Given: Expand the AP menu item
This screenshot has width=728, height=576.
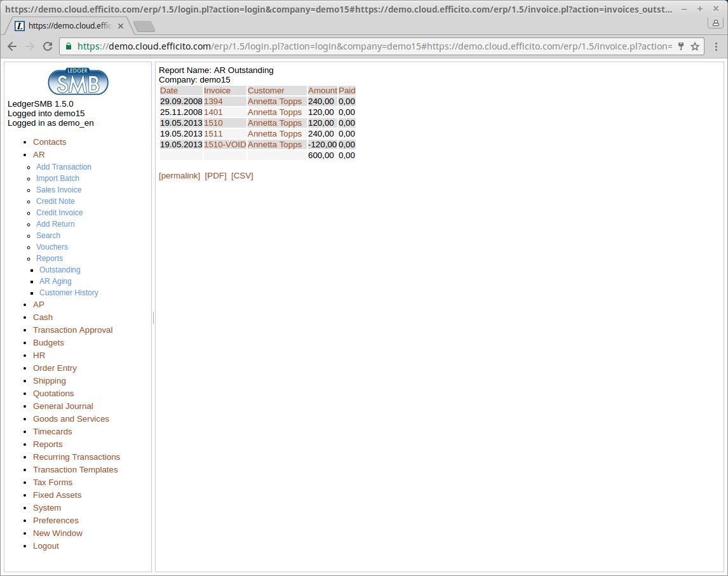Looking at the screenshot, I should 39,305.
